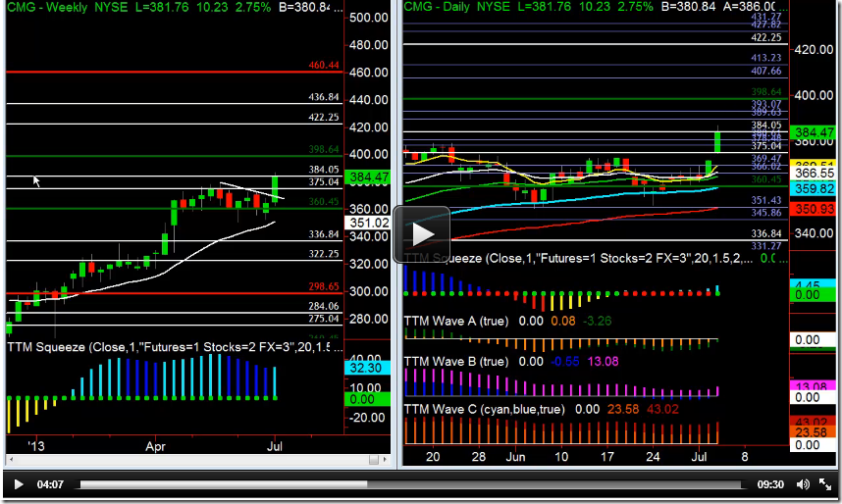Click the 407.66 level label on daily chart

click(766, 71)
